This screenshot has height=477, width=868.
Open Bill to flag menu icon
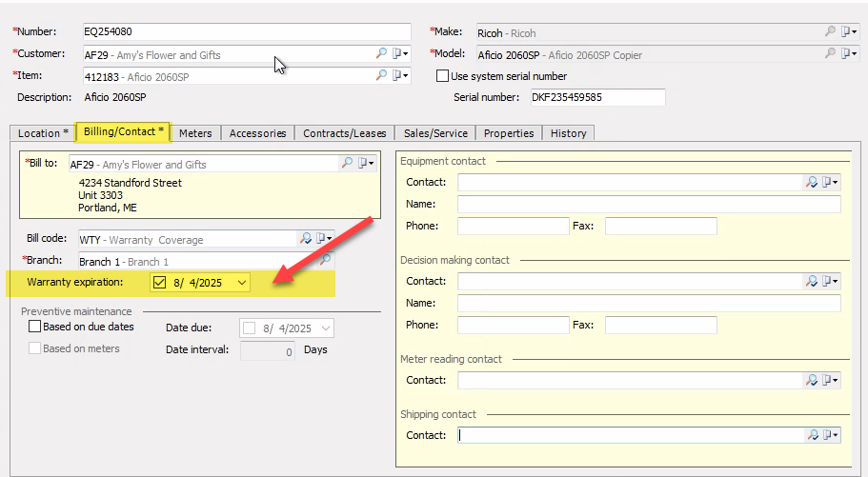coord(366,163)
